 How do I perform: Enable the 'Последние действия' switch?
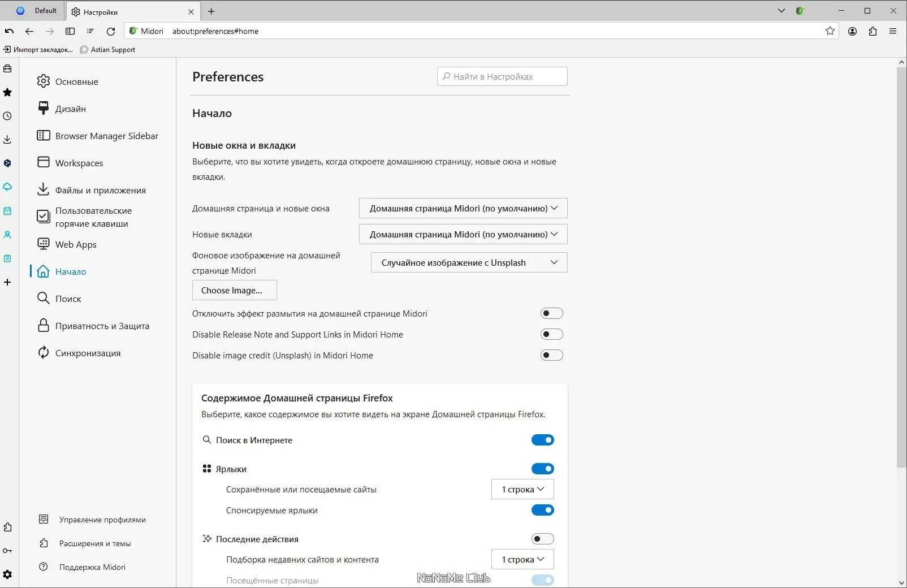coord(543,539)
